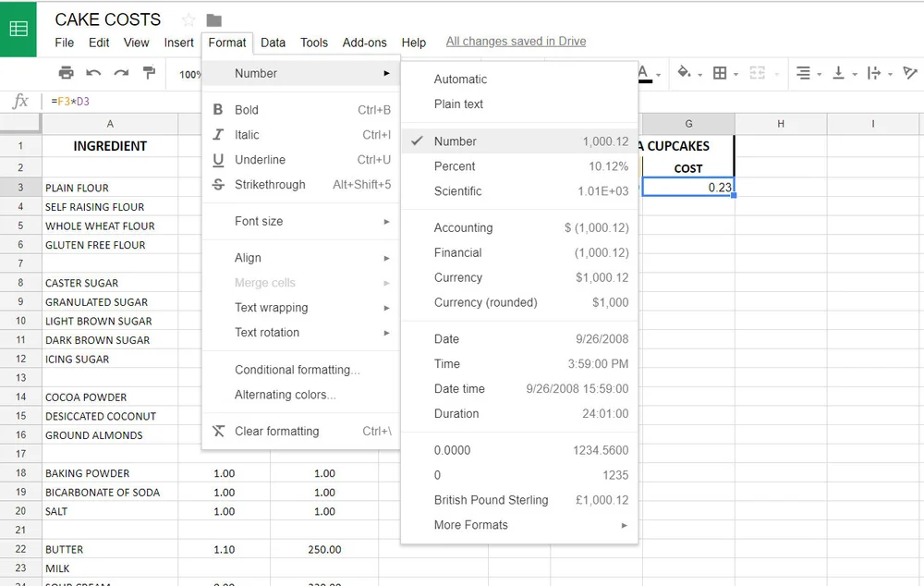Open the move-to-folder icon
Screen dimensions: 924x586
tap(214, 20)
